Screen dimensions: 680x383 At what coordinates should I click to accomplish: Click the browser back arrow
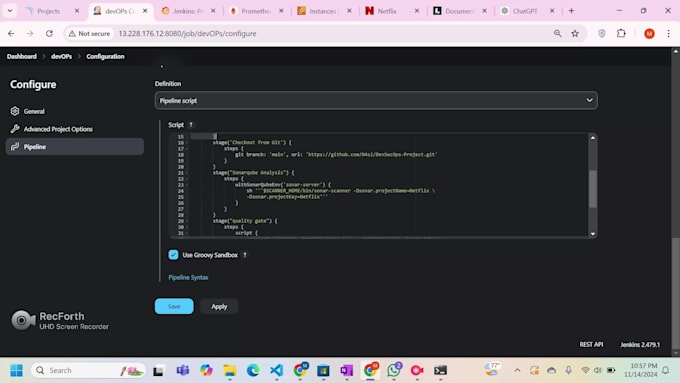pyautogui.click(x=11, y=33)
